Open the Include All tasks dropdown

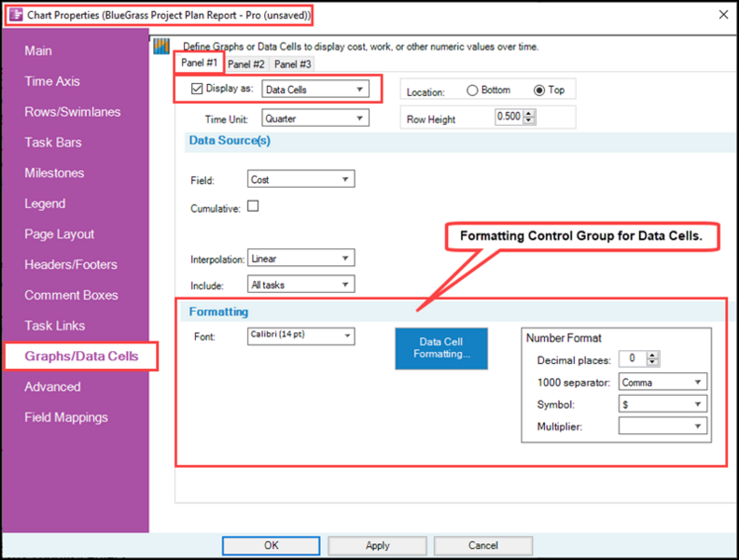pyautogui.click(x=300, y=285)
